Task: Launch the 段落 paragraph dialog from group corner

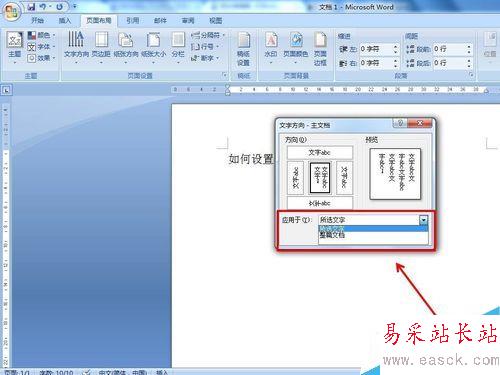Action: click(x=471, y=76)
